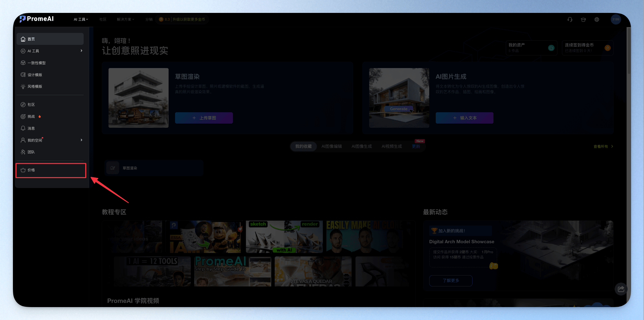Screen dimensions: 644x320
Task: Click the share icon at bottom right
Action: click(621, 289)
